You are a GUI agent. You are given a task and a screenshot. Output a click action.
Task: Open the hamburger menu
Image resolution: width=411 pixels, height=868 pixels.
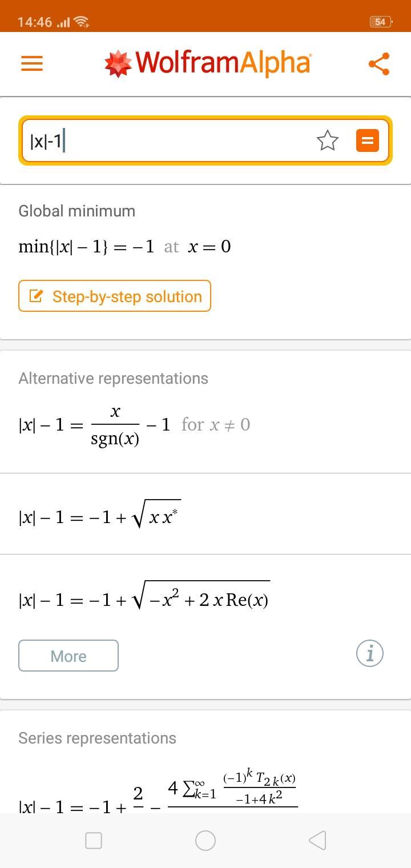(x=32, y=63)
